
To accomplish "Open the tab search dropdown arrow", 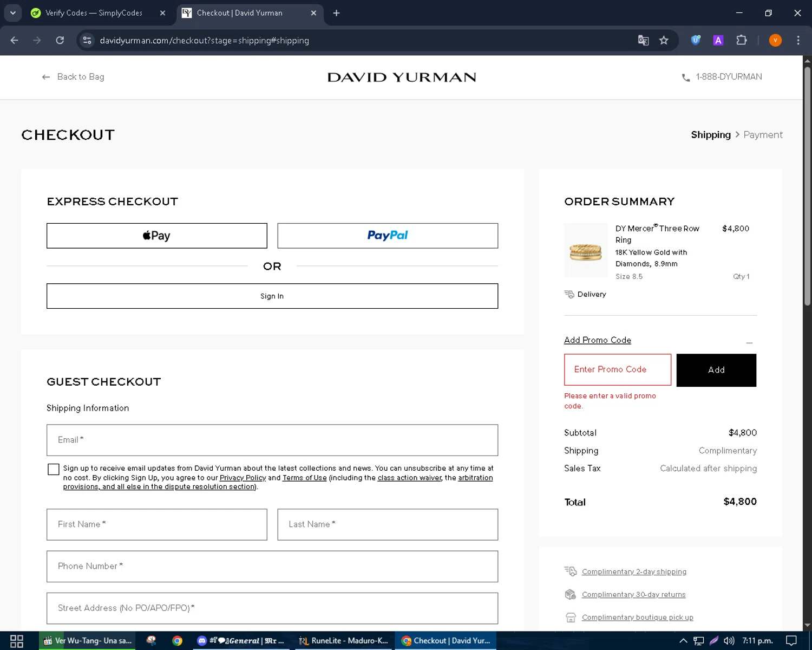I will [12, 13].
